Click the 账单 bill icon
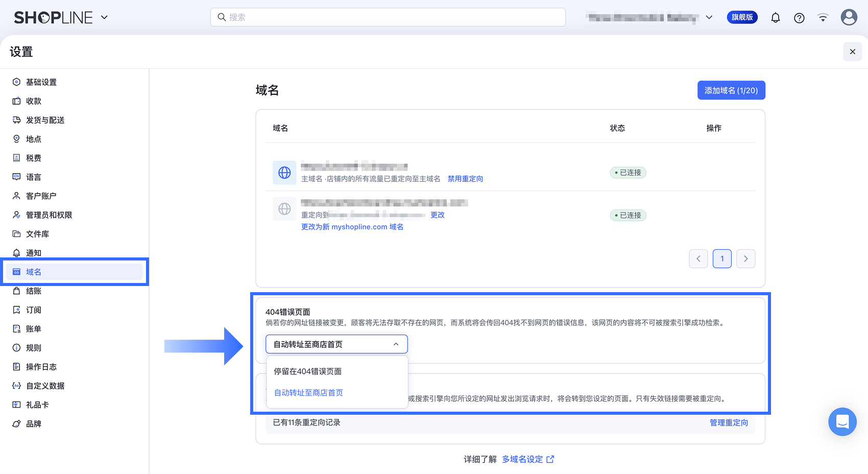868x474 pixels. 16,329
